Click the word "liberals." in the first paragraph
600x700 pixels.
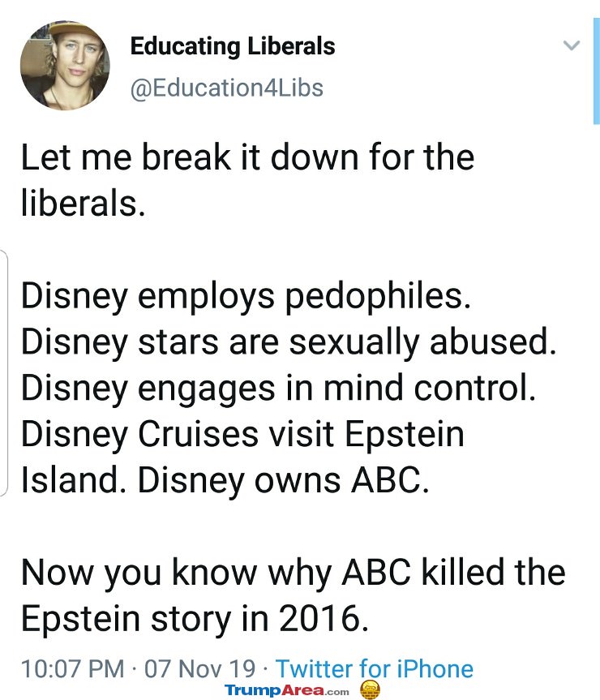click(84, 204)
